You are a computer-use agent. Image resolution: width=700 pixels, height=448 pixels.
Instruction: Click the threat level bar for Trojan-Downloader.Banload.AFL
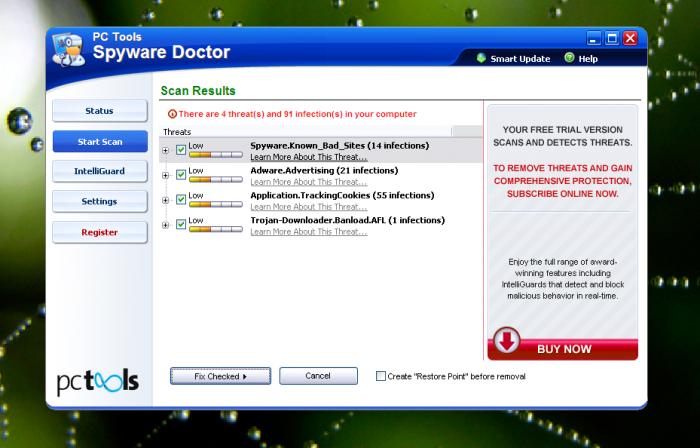pyautogui.click(x=216, y=229)
